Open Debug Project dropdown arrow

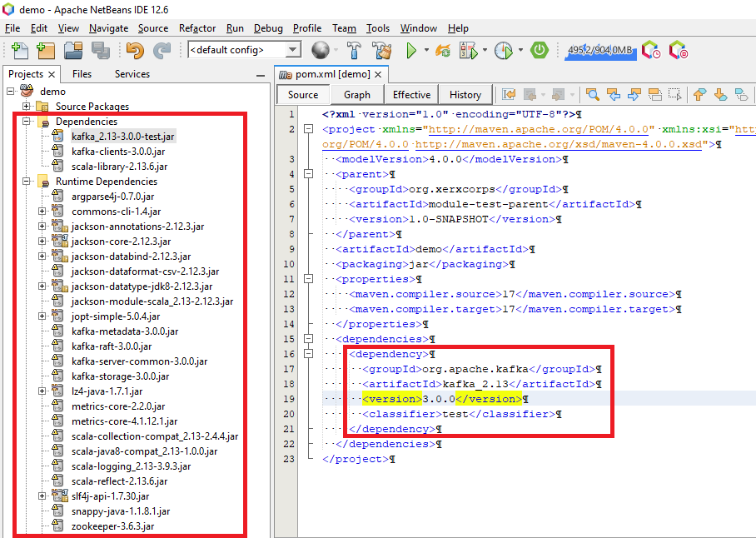coord(485,50)
